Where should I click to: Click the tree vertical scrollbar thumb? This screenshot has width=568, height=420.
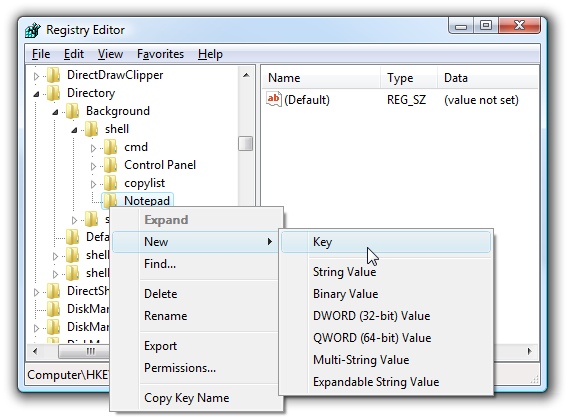[246, 143]
